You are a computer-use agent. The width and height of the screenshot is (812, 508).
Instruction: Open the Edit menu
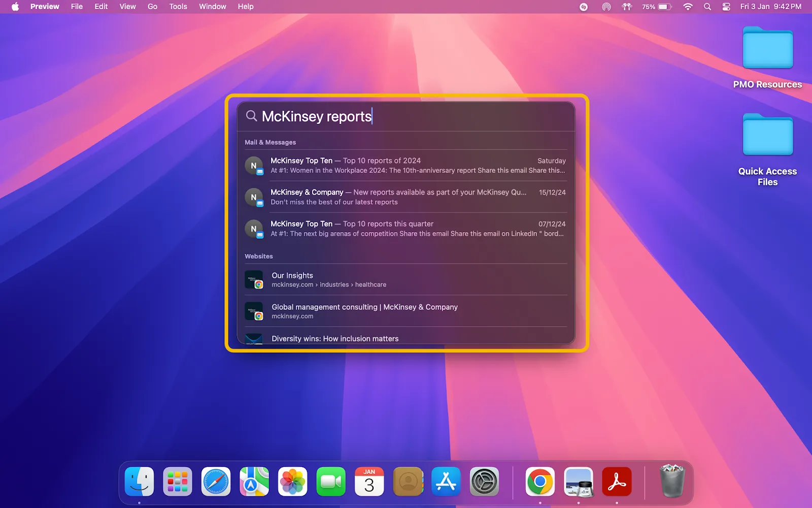click(x=101, y=7)
